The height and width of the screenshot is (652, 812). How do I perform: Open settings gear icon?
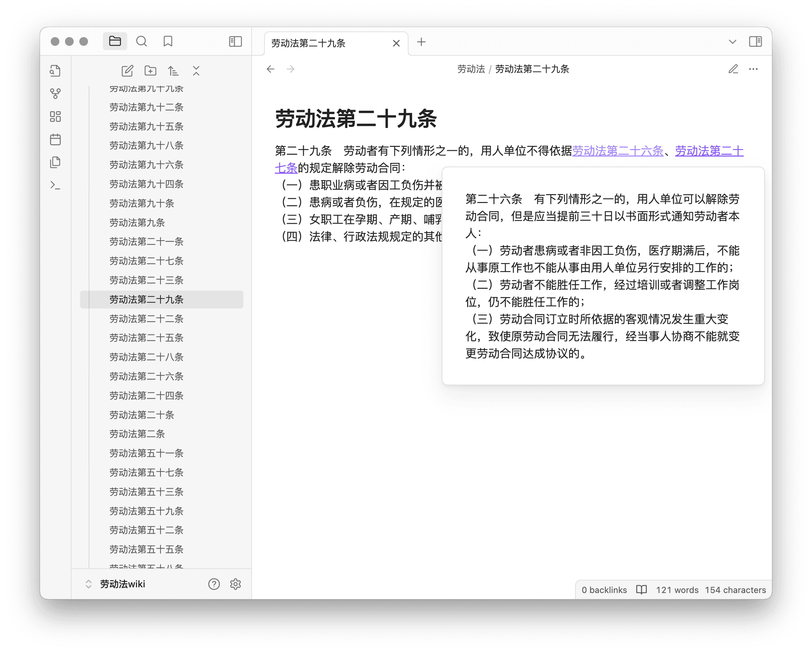[236, 584]
